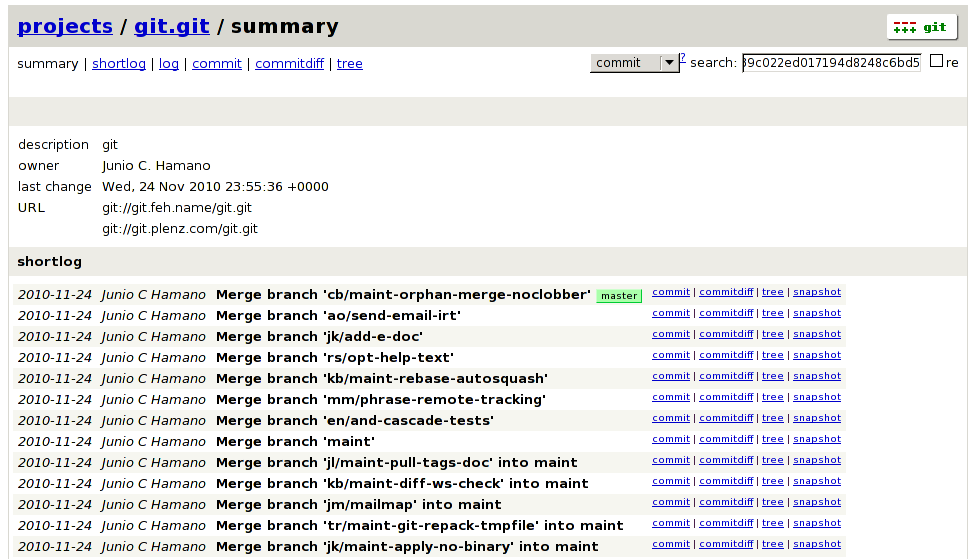Open 'jl/maint-pull-tags-doc' merge commit title
This screenshot has width=975, height=559.
(397, 463)
